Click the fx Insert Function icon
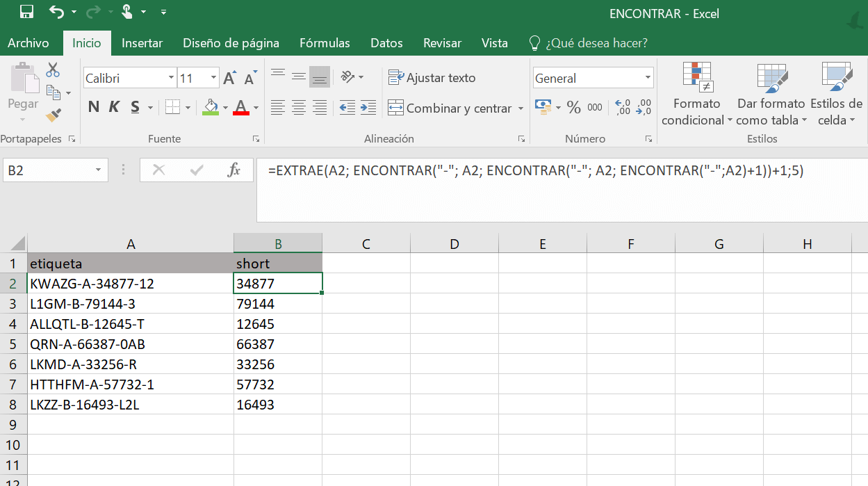868x486 pixels. 234,170
